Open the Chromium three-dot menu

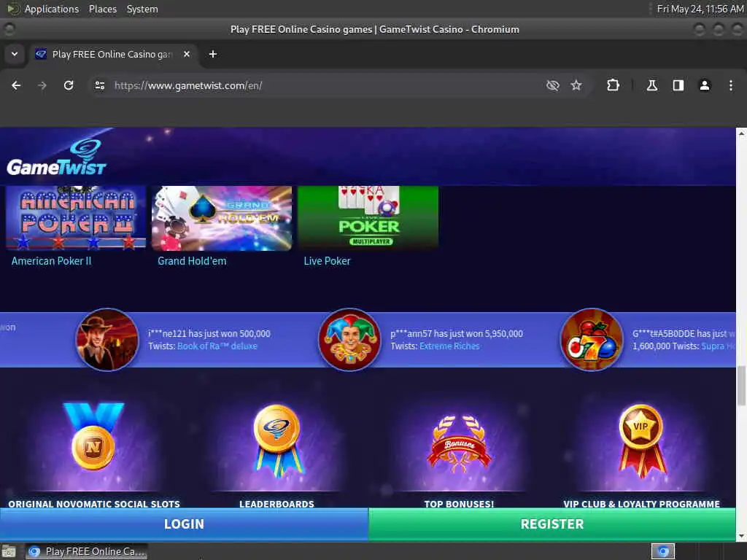pos(731,85)
